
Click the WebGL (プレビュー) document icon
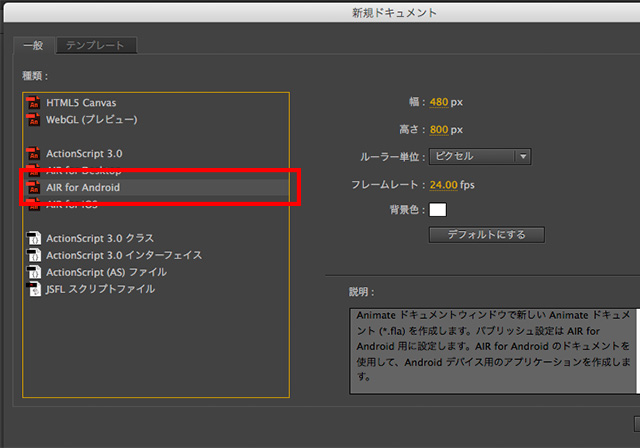click(x=33, y=120)
